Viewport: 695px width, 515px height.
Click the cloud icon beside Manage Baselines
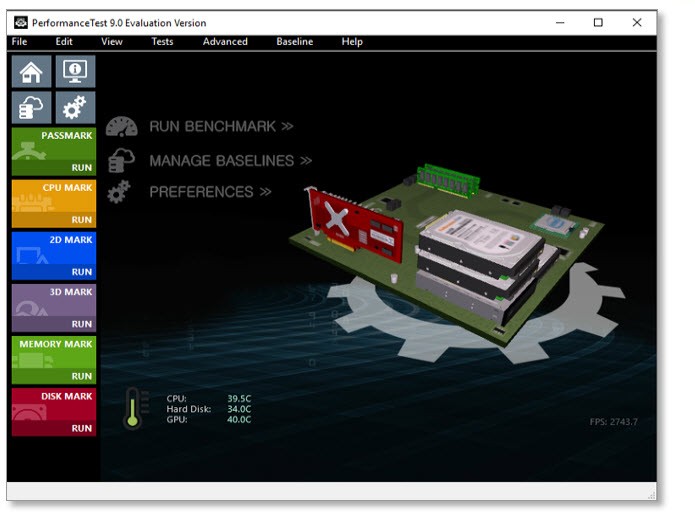[121, 160]
